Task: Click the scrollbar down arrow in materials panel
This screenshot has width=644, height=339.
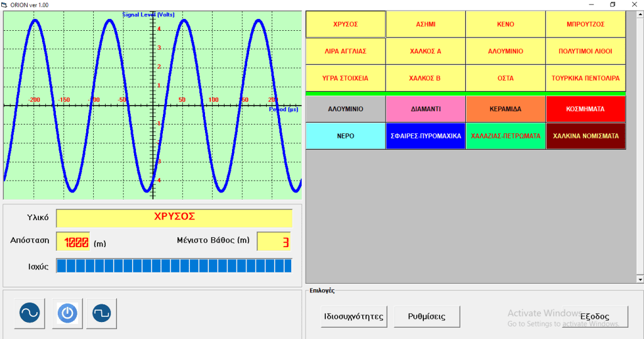Action: 640,279
